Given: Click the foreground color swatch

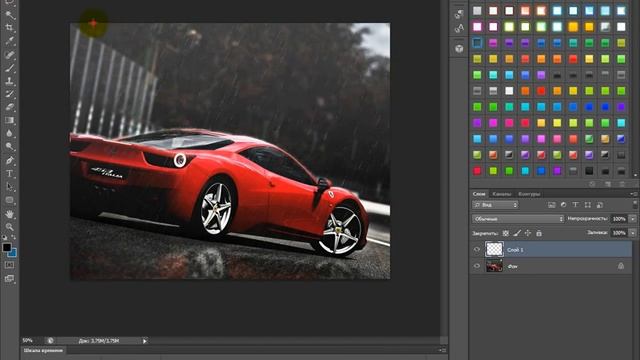Looking at the screenshot, I should (7, 247).
